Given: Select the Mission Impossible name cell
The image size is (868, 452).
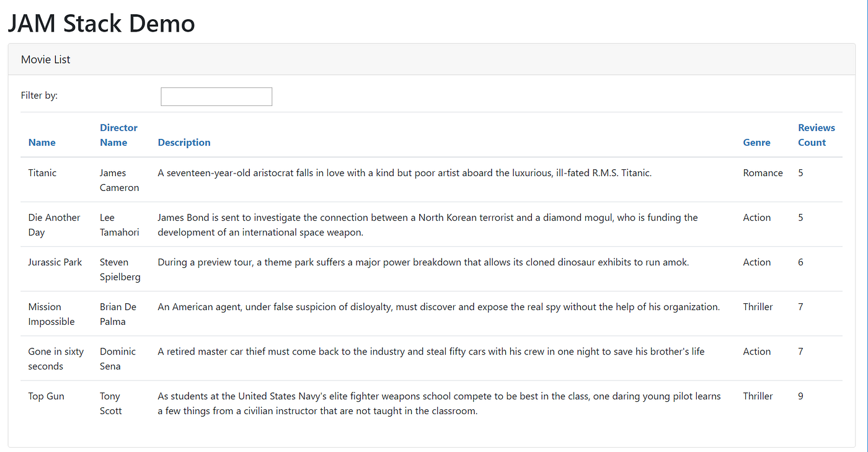Looking at the screenshot, I should click(x=51, y=314).
